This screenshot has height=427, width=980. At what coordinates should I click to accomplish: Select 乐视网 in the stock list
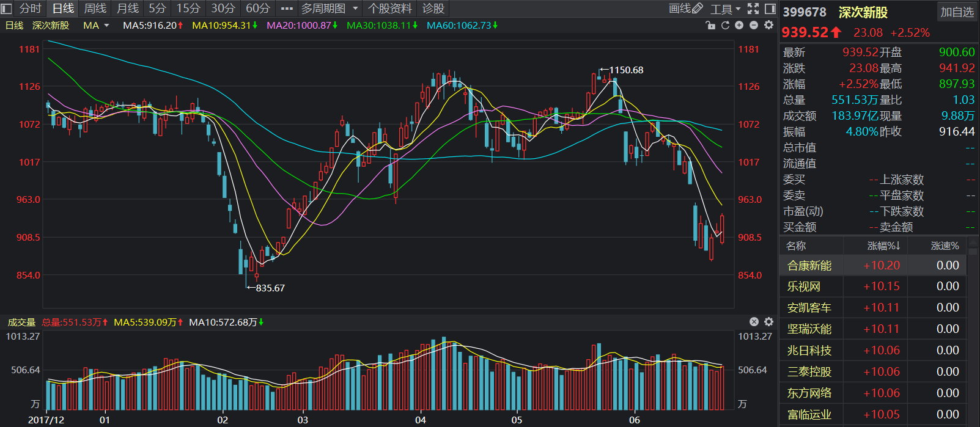[x=804, y=286]
